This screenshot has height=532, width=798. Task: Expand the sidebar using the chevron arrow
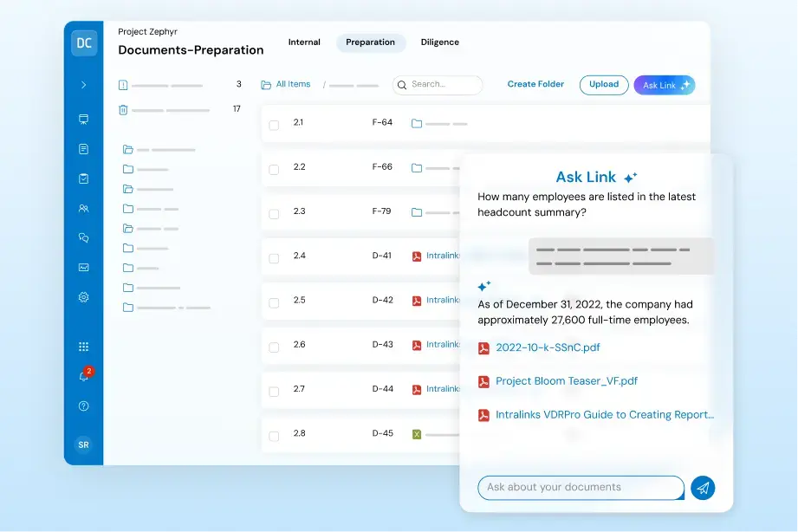point(84,85)
